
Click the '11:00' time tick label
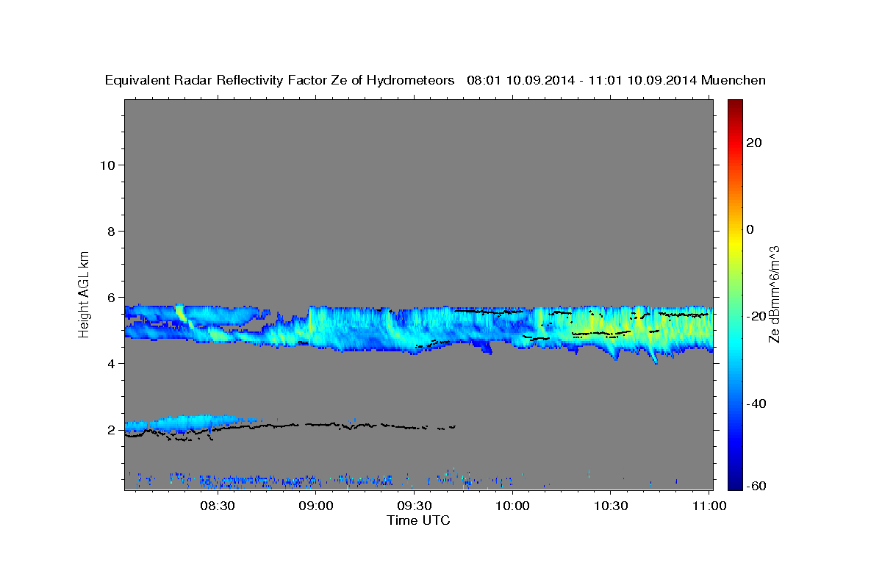coord(709,506)
